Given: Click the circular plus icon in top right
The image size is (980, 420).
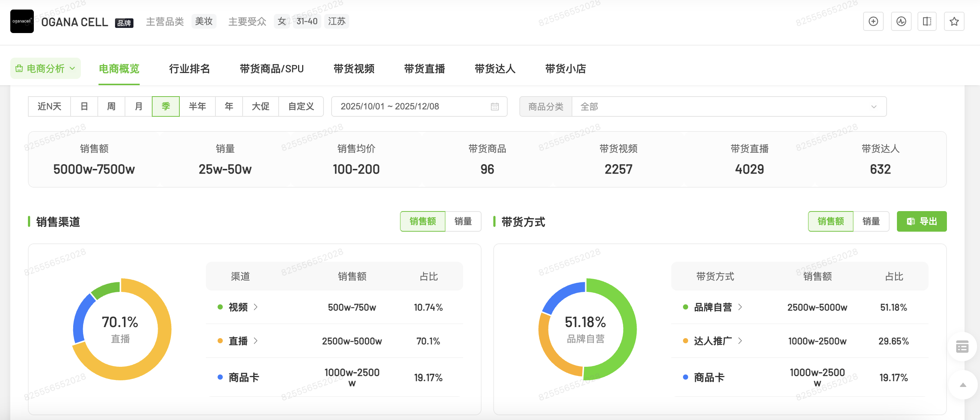Looking at the screenshot, I should click(873, 21).
